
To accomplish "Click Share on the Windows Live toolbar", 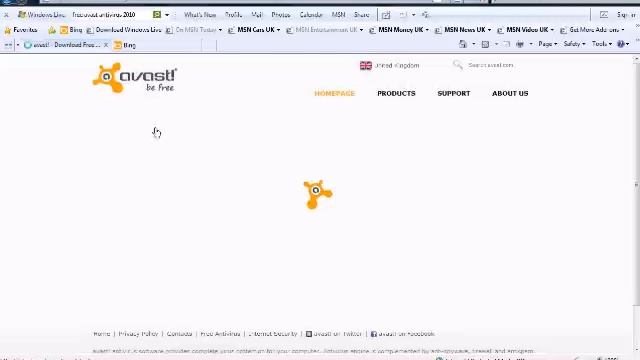I will (x=361, y=15).
